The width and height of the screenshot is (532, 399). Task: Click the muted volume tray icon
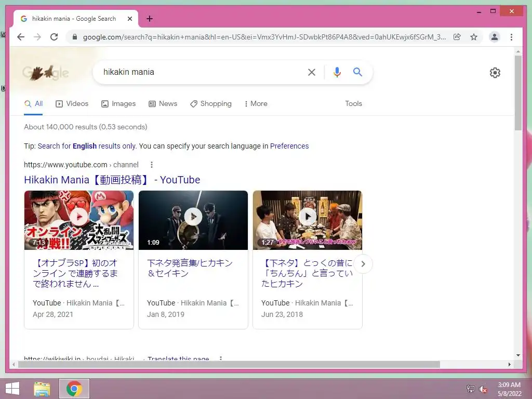pos(483,389)
